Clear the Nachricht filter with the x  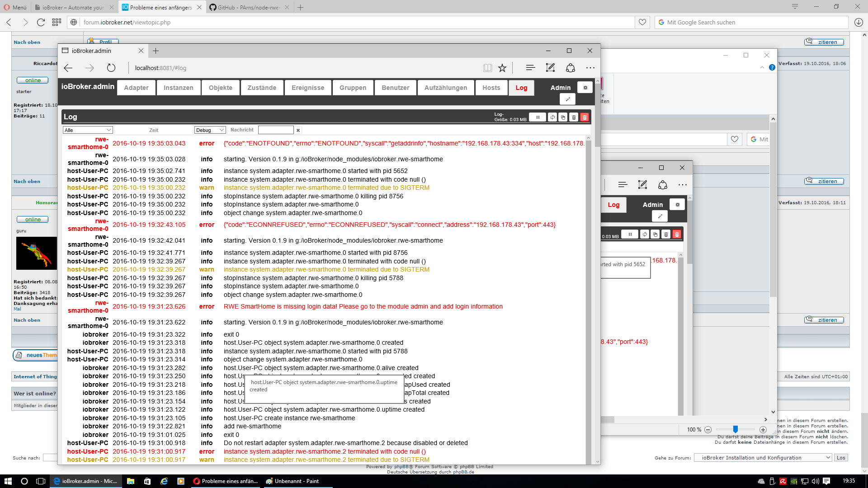(x=298, y=130)
